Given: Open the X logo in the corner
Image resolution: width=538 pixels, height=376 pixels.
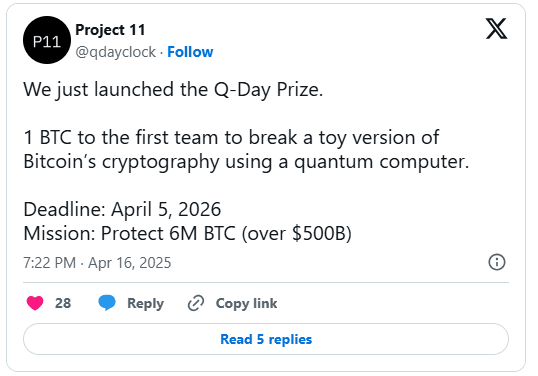Looking at the screenshot, I should point(496,28).
